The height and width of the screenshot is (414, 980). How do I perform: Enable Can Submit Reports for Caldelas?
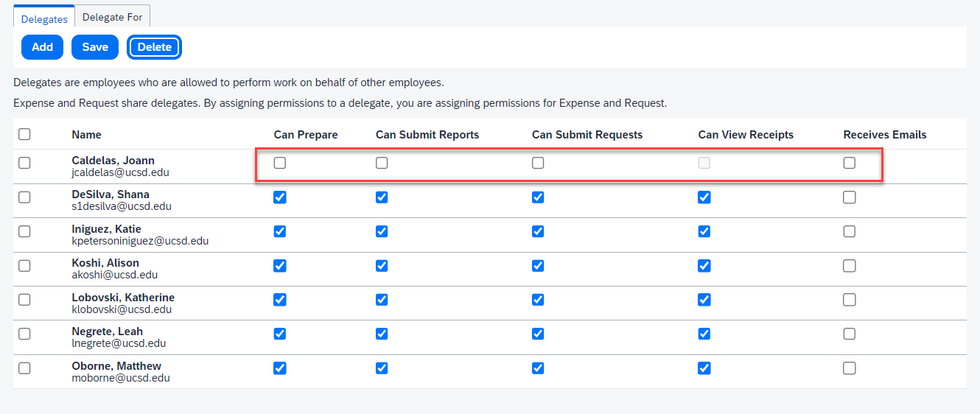pyautogui.click(x=382, y=164)
